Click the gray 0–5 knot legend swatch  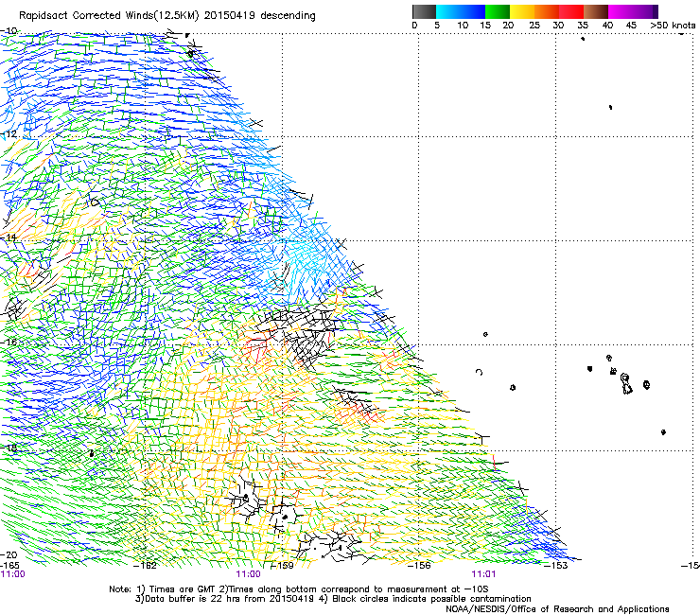coord(424,11)
